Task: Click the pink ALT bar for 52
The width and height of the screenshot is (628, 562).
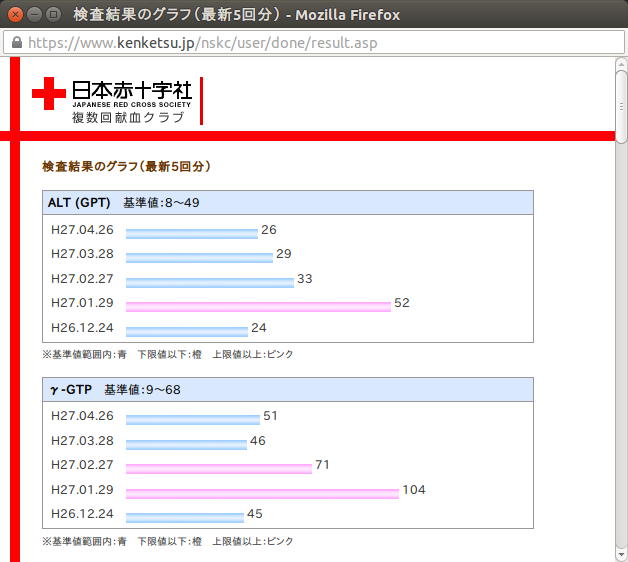Action: pos(258,307)
